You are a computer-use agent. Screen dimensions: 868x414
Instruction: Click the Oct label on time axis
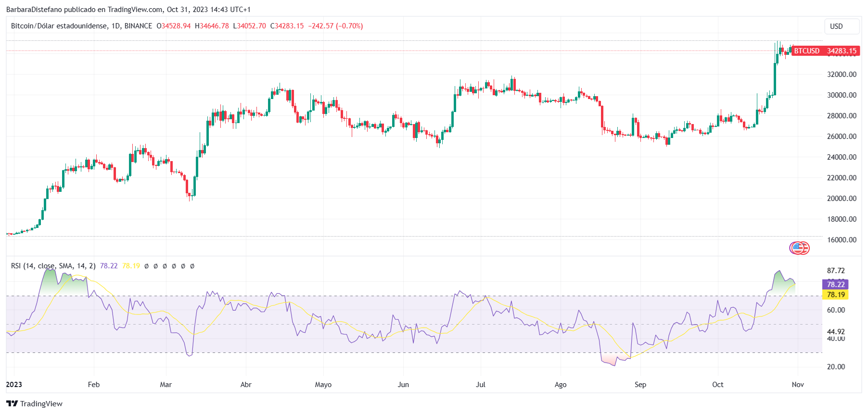(717, 385)
